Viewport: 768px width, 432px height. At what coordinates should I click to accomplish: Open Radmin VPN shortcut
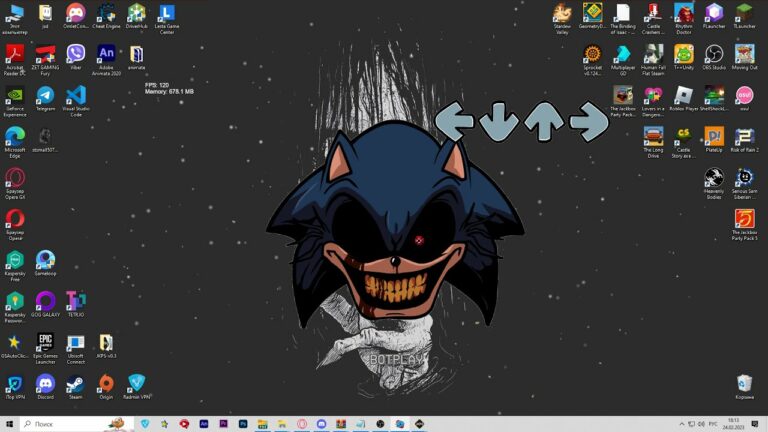(137, 387)
